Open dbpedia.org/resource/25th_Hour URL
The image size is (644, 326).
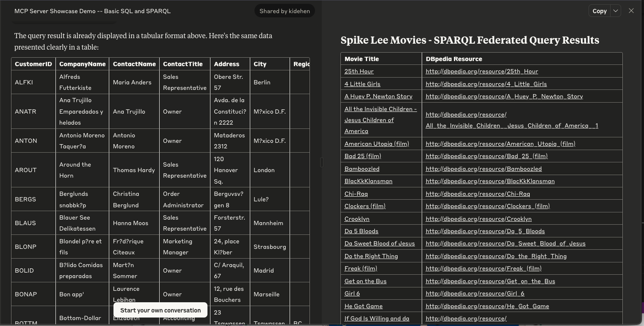[x=482, y=71]
